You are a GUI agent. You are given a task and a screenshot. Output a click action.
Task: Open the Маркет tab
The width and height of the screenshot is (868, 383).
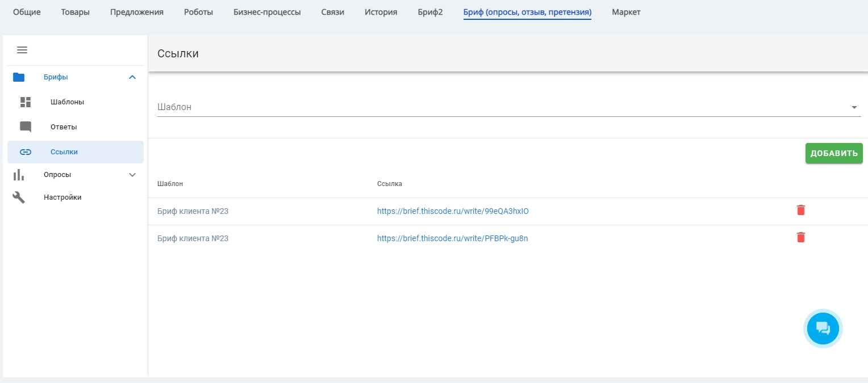tap(626, 12)
